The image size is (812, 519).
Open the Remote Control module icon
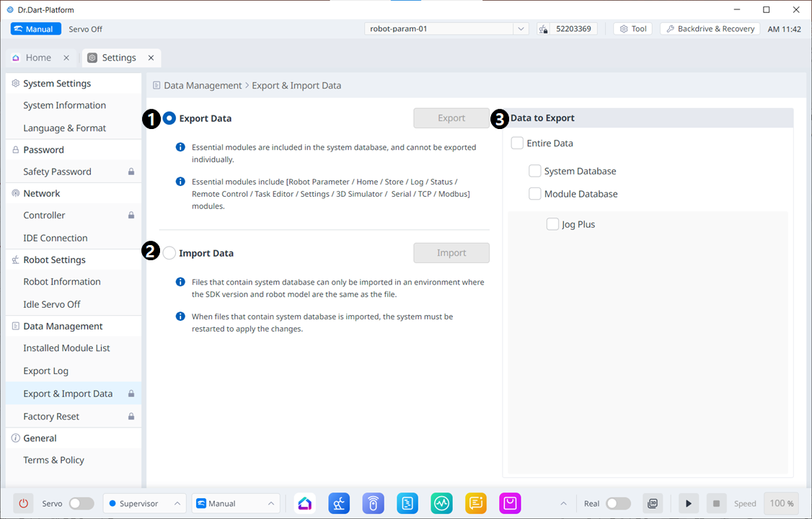373,503
